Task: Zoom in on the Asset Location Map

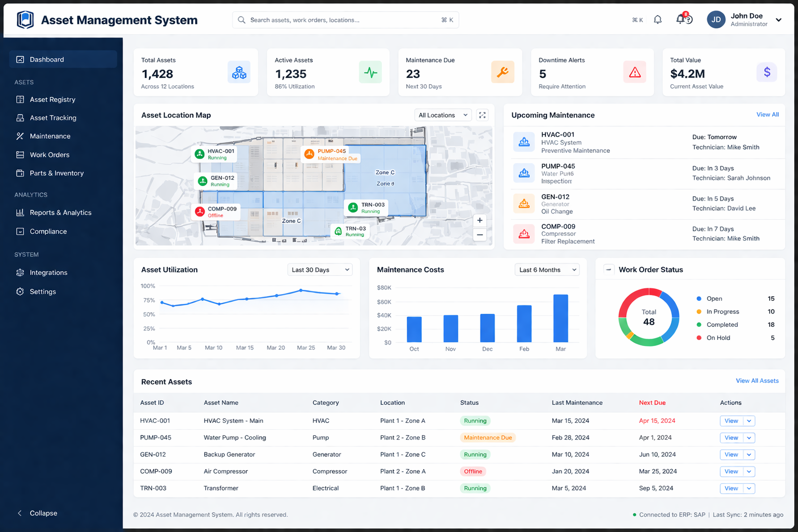Action: point(479,220)
